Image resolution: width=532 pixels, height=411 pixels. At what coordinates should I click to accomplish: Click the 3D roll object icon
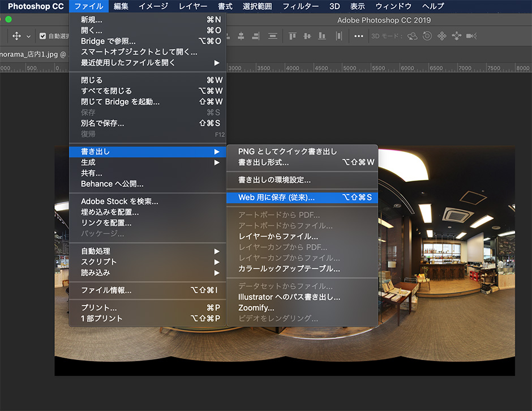coord(427,36)
